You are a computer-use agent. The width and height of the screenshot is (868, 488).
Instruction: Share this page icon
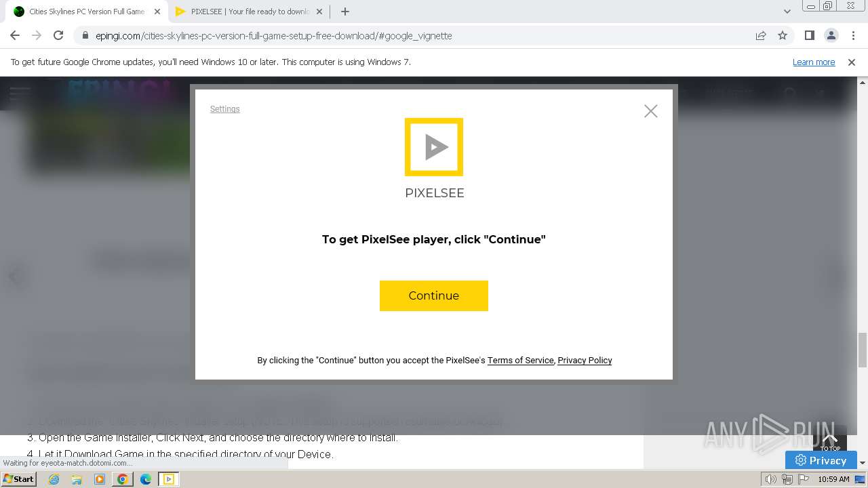(x=761, y=36)
